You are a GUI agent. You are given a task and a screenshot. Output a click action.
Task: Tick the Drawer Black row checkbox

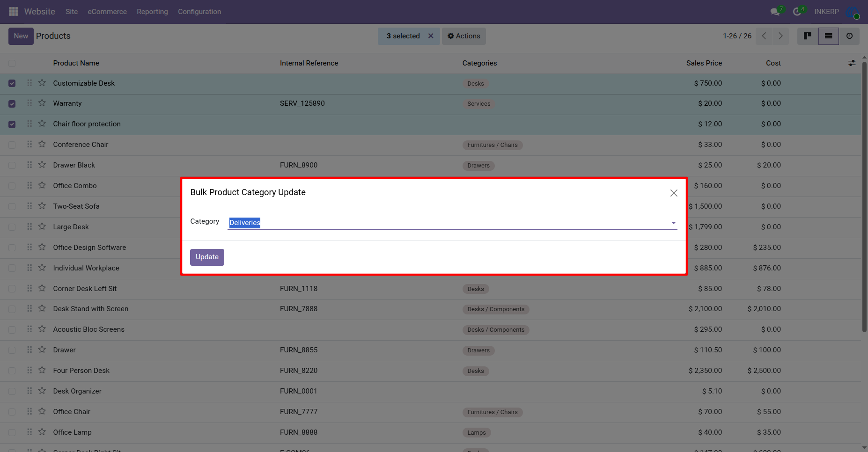pos(12,166)
